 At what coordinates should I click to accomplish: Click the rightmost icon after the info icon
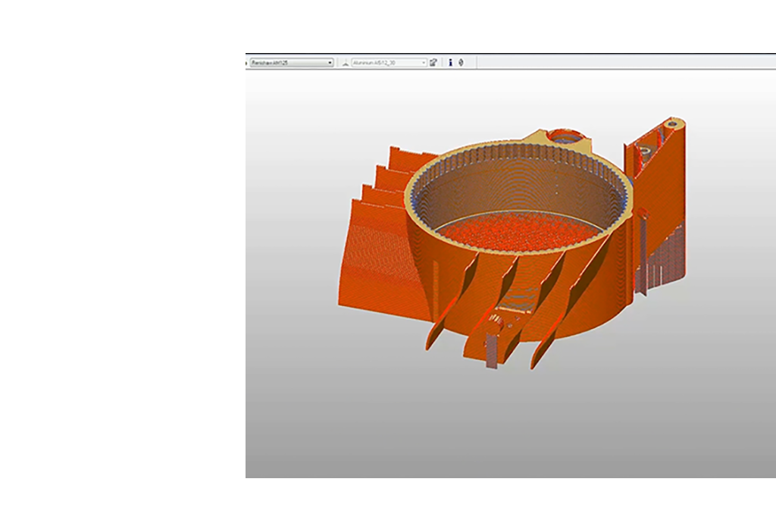(461, 63)
